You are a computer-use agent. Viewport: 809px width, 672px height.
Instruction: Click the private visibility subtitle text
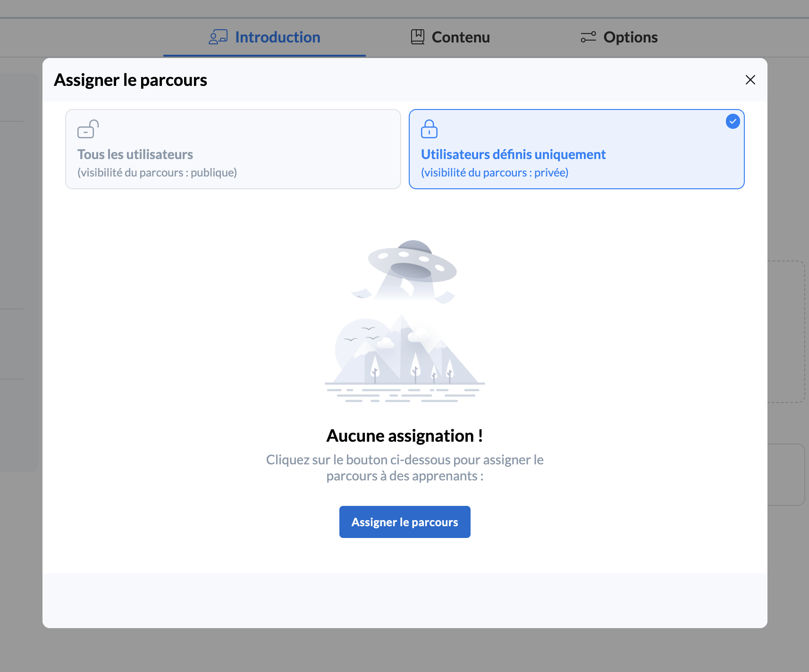(x=494, y=173)
